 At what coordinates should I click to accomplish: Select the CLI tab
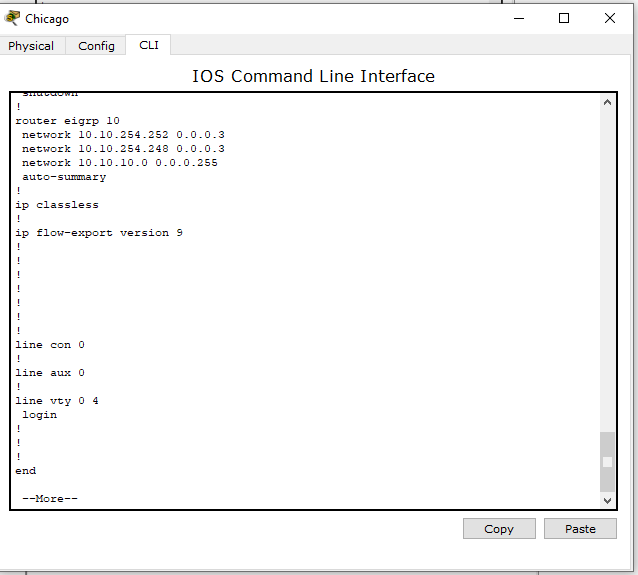click(148, 45)
